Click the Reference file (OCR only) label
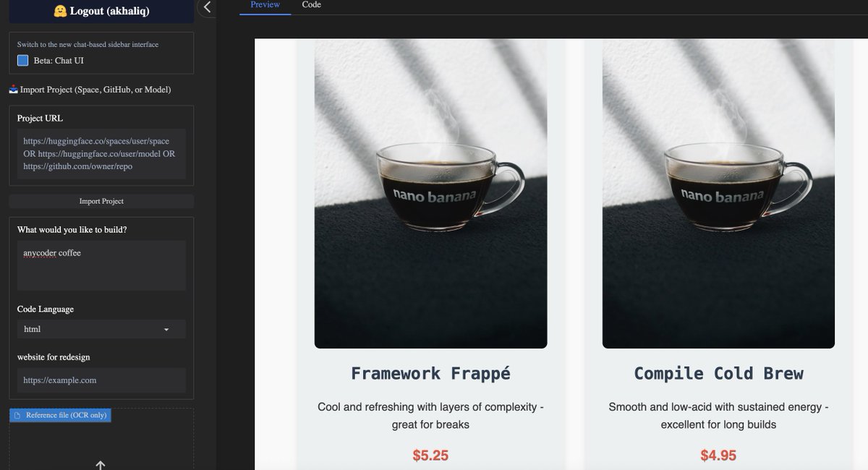This screenshot has height=470, width=868. [67, 416]
